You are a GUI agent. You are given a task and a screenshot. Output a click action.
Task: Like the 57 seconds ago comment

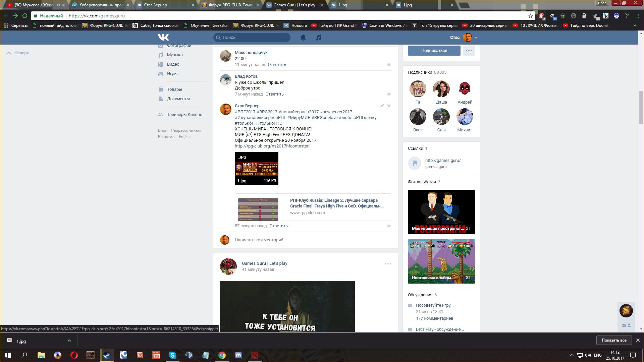click(x=389, y=226)
